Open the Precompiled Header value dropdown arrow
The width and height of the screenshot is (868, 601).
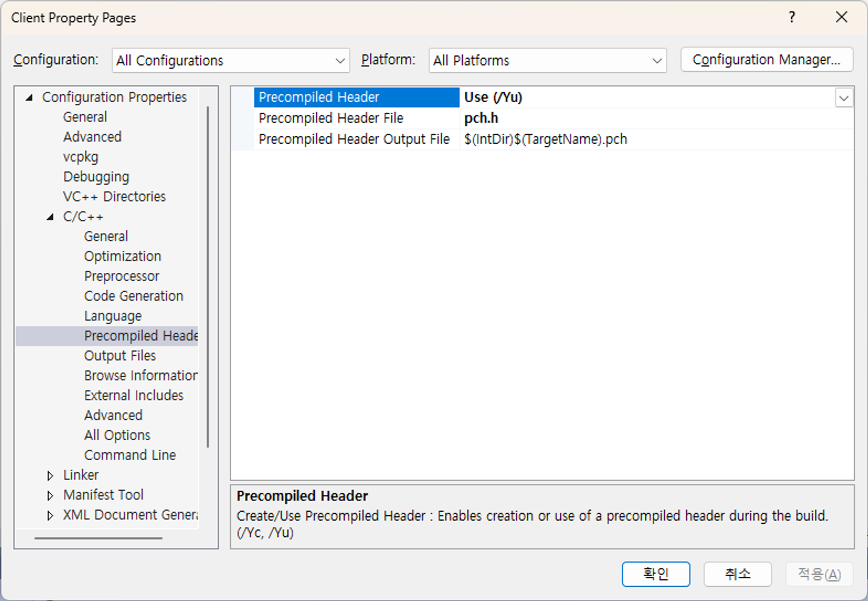coord(843,98)
